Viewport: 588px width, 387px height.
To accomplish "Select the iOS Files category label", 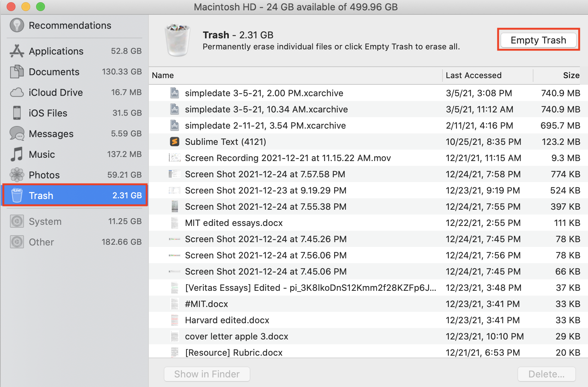I will 48,113.
